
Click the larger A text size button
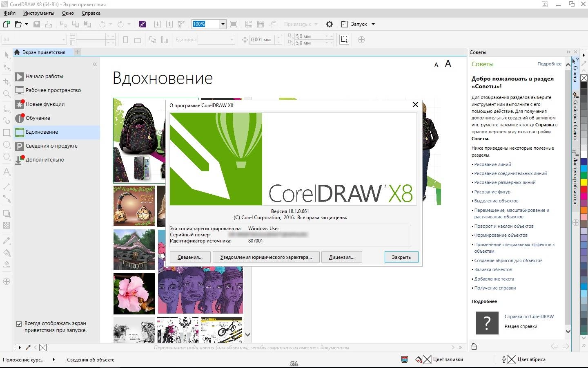(448, 63)
